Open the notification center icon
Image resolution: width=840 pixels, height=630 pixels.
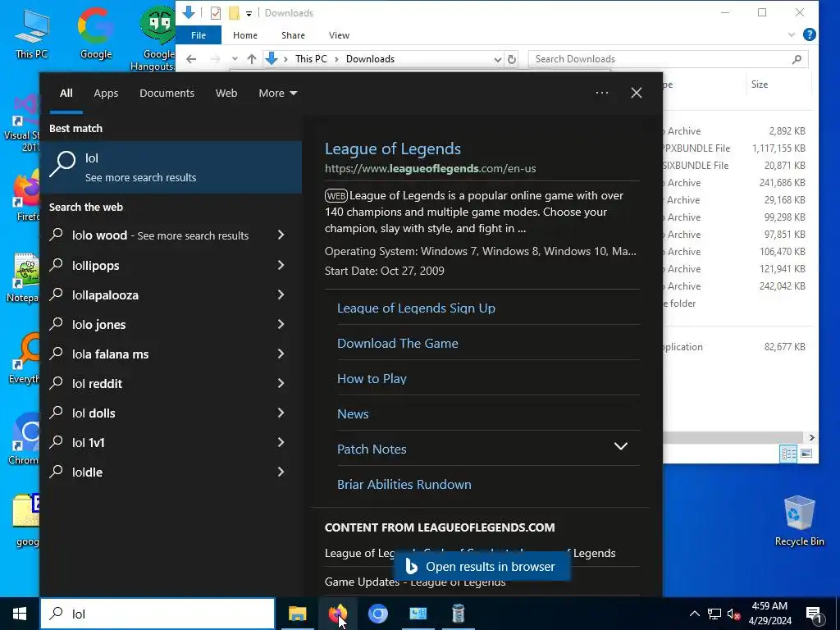(814, 614)
